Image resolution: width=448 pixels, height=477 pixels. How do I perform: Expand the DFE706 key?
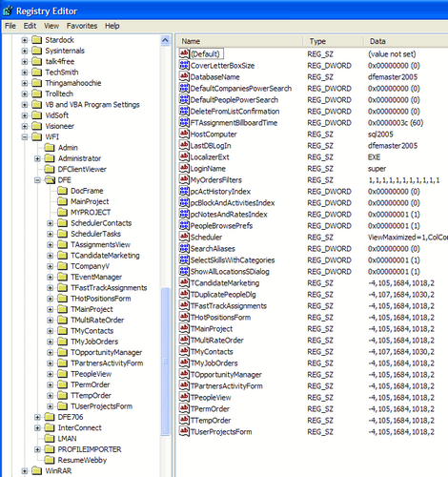click(37, 417)
